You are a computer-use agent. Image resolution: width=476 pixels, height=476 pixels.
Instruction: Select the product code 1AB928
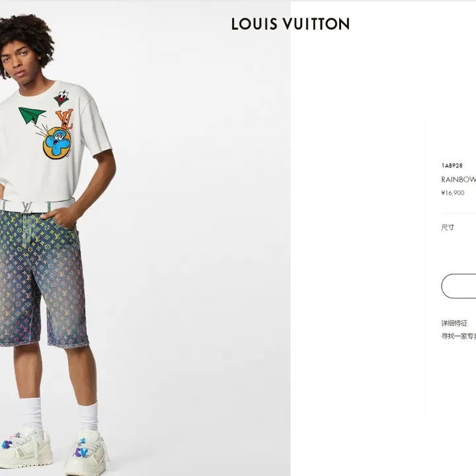coord(452,165)
